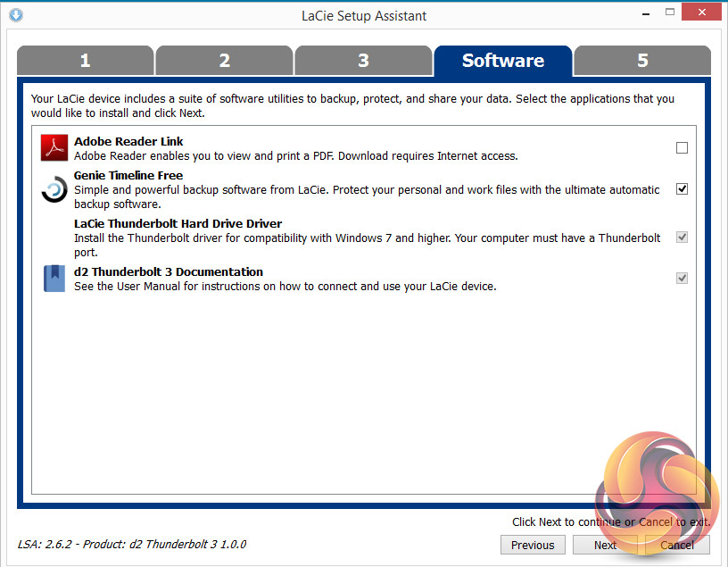
Task: Switch to step tab 5
Action: click(642, 61)
